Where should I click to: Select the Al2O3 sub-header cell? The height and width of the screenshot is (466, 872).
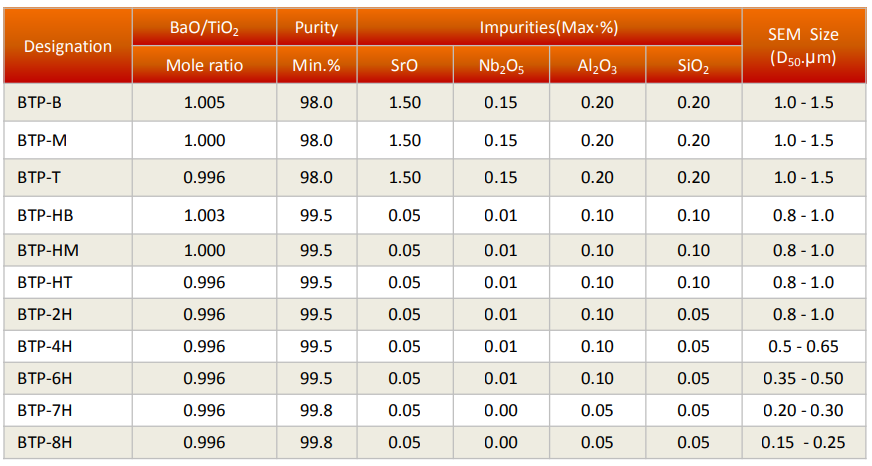(x=597, y=65)
